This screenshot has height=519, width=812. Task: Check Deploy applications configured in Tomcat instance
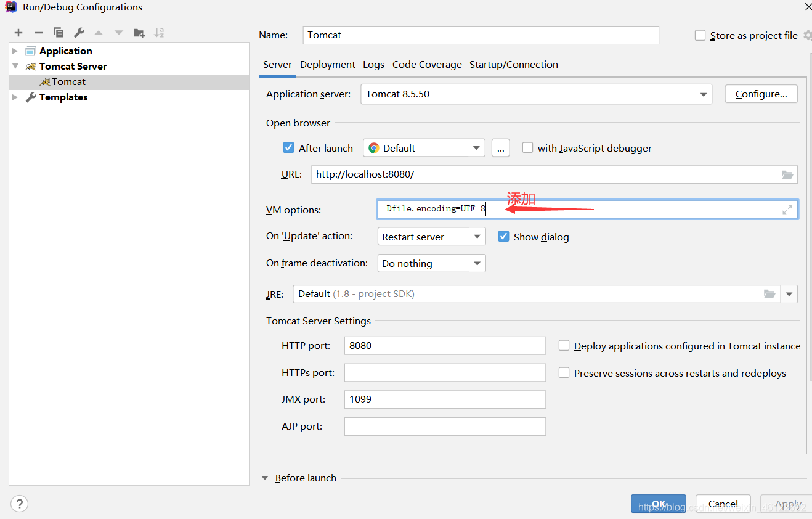pos(564,346)
